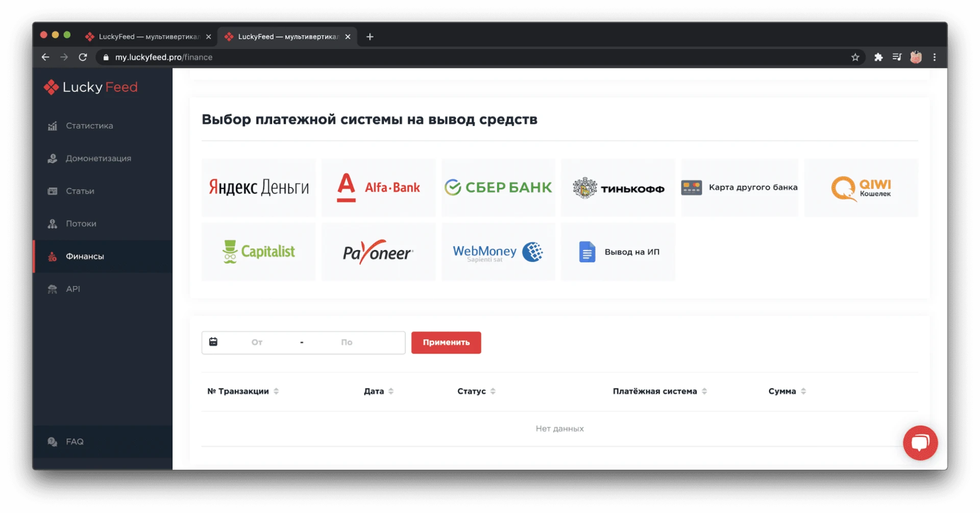Screen dimensions: 980x513
Task: Click the address bar URL
Action: (164, 57)
